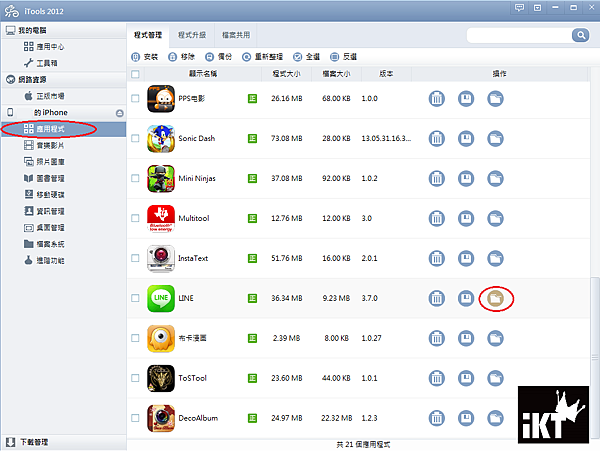
Task: Click the vertical scrollbar thumb of app list
Action: [x=594, y=357]
